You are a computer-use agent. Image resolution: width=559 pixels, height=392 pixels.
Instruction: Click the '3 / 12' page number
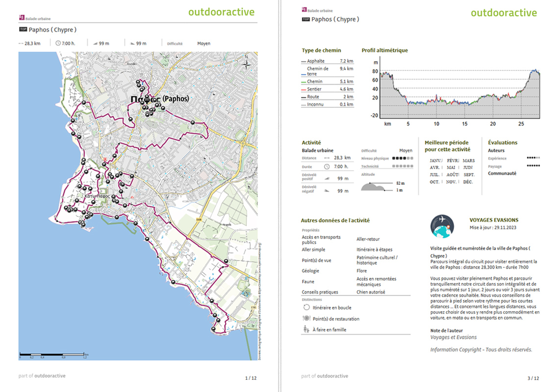pos(533,378)
